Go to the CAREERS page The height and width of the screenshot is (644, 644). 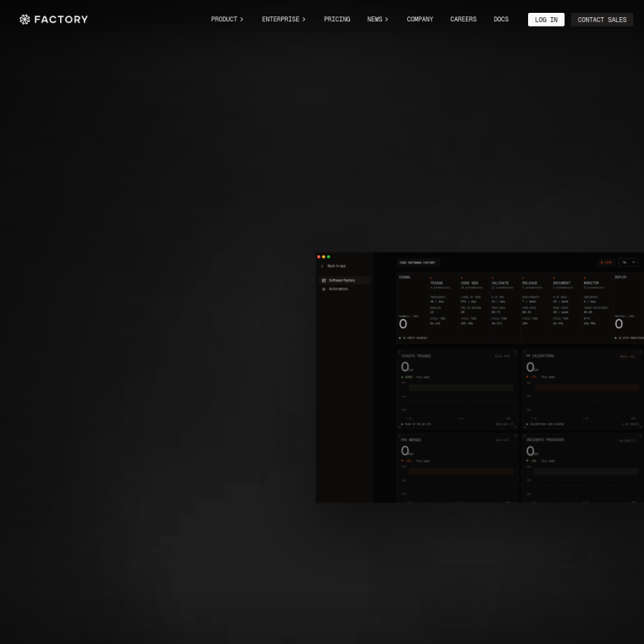(463, 19)
